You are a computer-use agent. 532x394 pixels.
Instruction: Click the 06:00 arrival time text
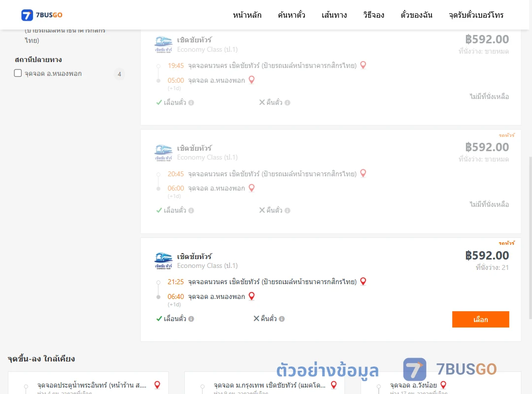coord(175,188)
